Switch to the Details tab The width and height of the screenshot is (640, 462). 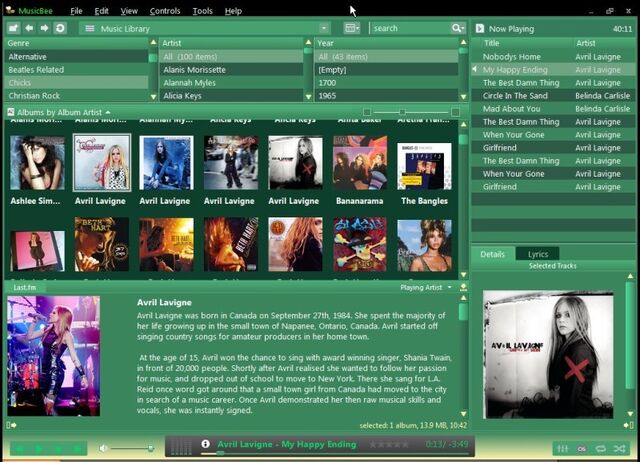[x=492, y=254]
